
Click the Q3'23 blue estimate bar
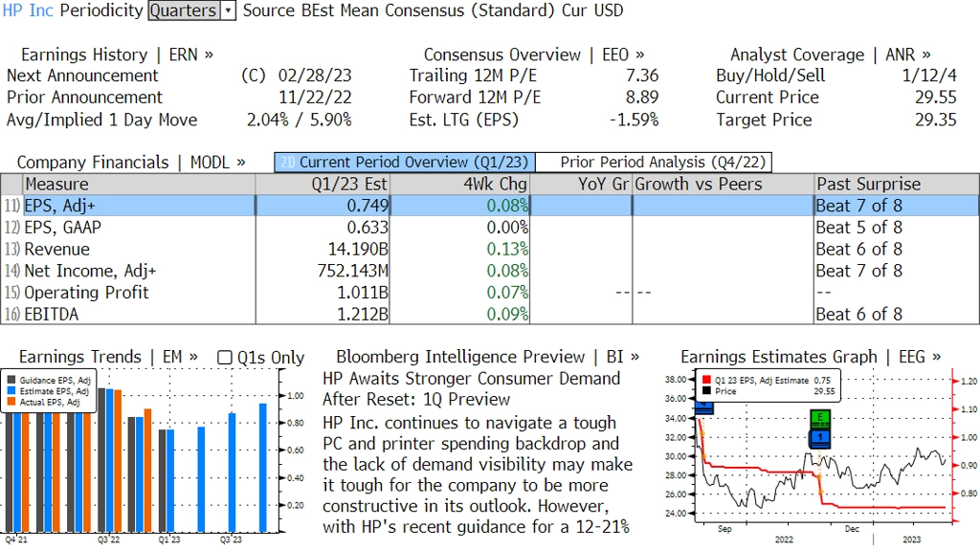coord(232,472)
